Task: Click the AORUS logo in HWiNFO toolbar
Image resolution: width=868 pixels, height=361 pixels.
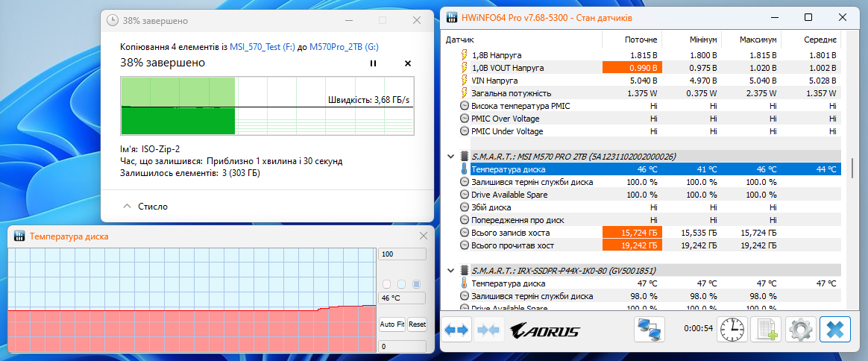Action: coord(544,331)
